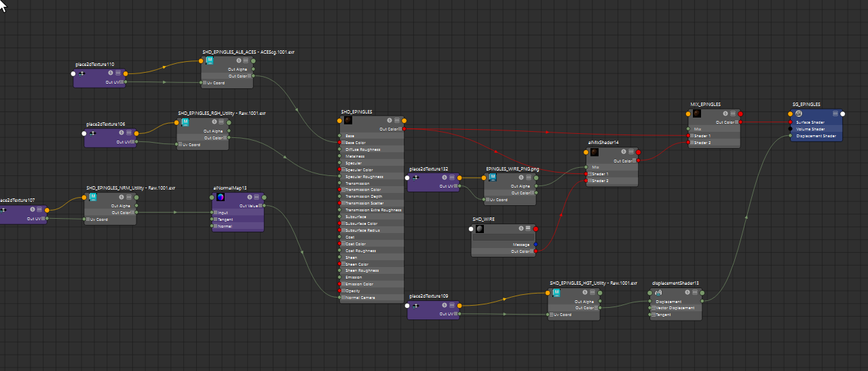Toggle view mode button on SHD_EPINGLES node
The image size is (868, 371).
pos(397,120)
